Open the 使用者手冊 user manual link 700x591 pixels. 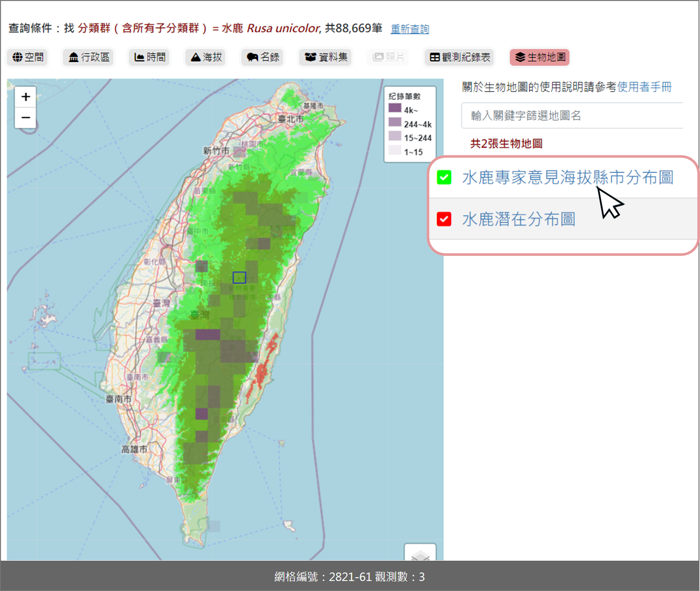click(x=644, y=87)
